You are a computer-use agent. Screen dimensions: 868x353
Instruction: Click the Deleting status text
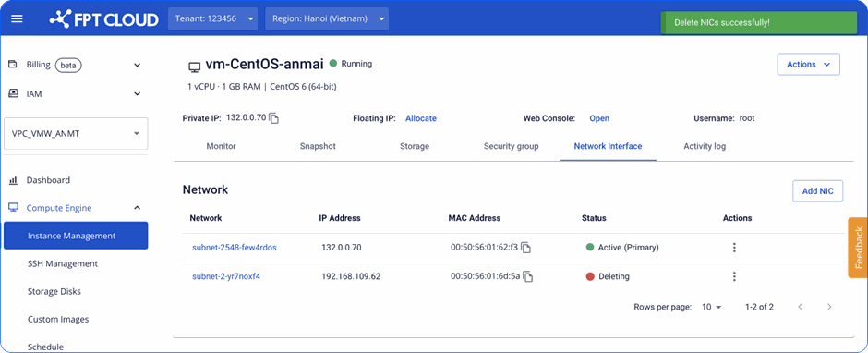614,276
